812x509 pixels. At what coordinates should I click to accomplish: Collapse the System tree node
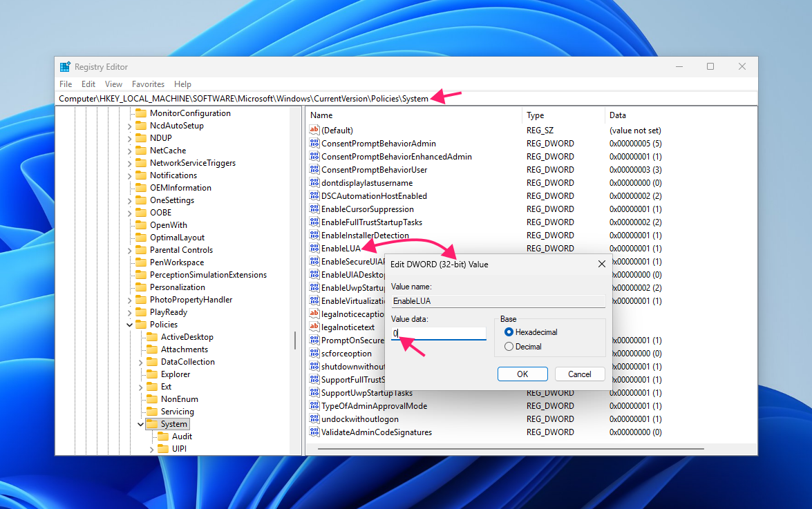tap(140, 424)
